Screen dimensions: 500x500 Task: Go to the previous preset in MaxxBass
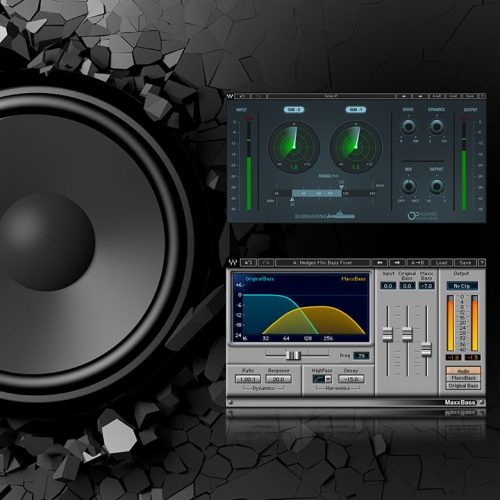[380, 263]
